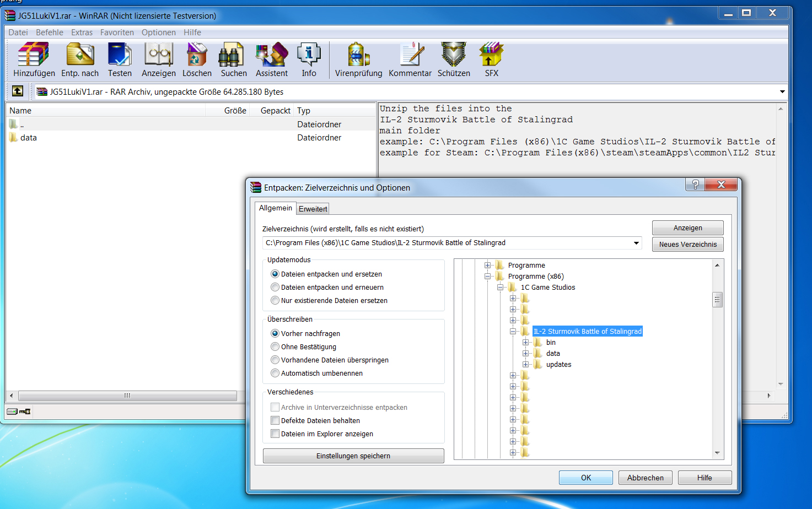The height and width of the screenshot is (509, 812).
Task: Click the file list horizontal scrollbar
Action: coord(127,396)
